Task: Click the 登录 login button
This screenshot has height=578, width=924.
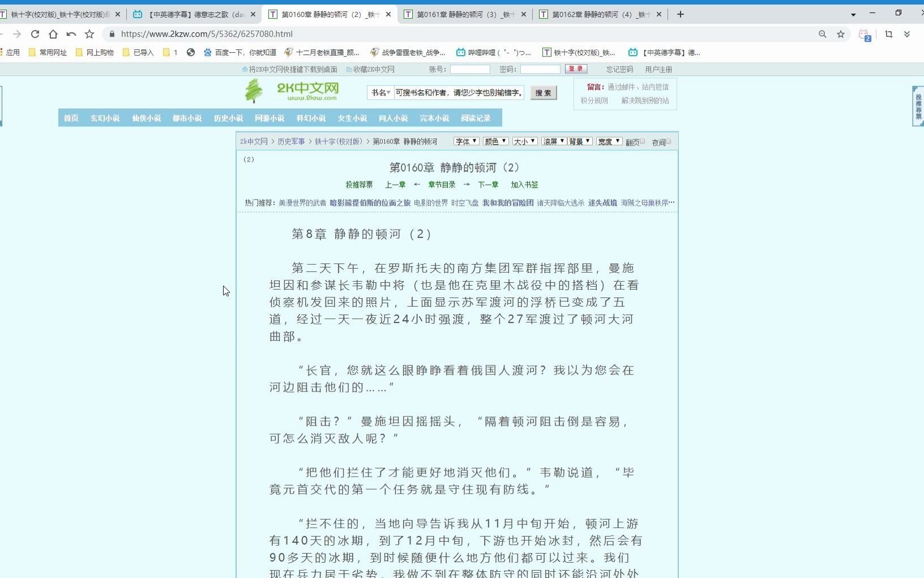Action: click(576, 69)
